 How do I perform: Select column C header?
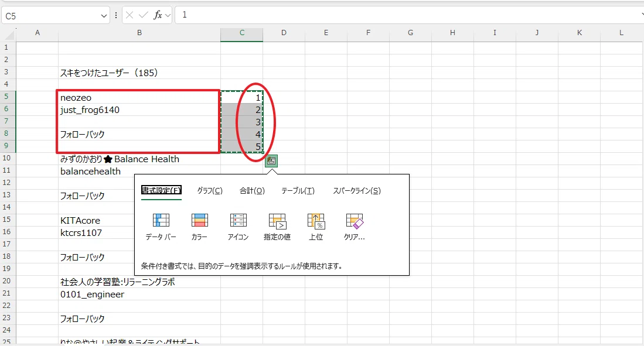(x=242, y=33)
